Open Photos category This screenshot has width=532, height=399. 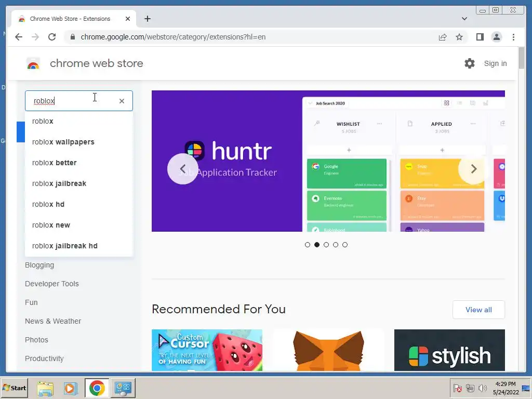point(36,340)
